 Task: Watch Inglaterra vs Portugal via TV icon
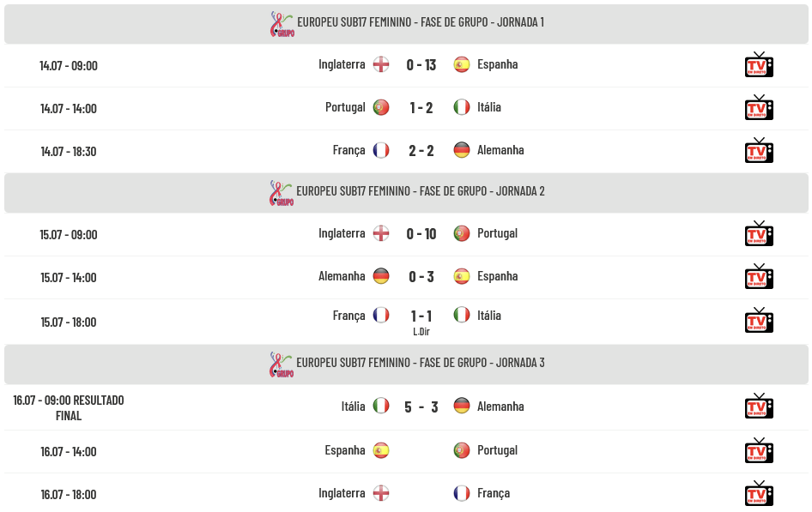(x=759, y=234)
